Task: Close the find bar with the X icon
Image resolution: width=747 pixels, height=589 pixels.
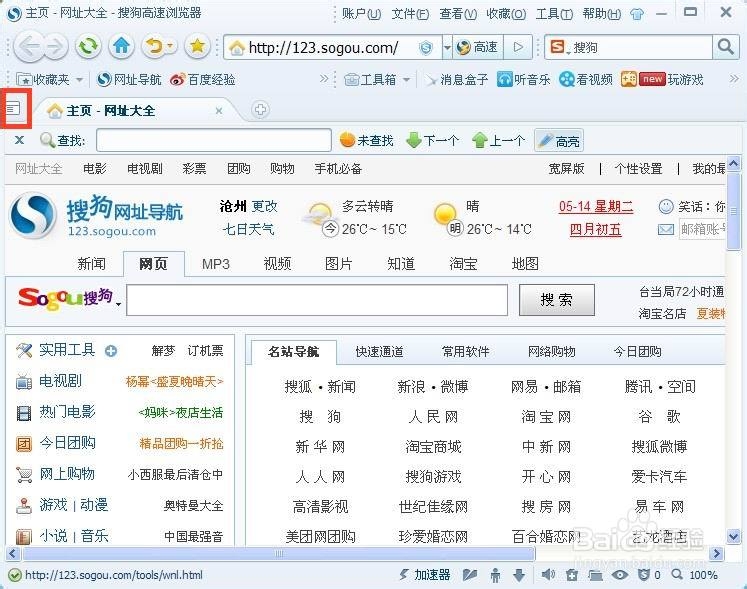Action: pos(19,140)
